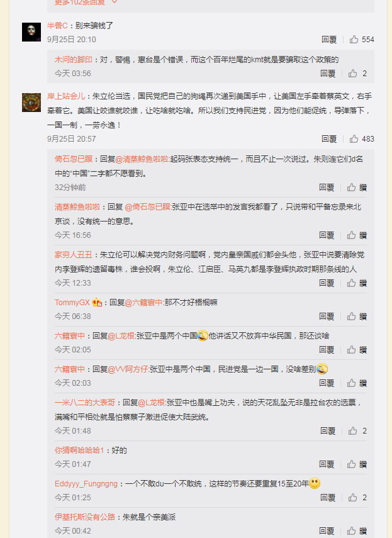The width and height of the screenshot is (392, 538).
Task: Thumbs-up the 今天 16:56 reply by 清蒸鲸鱼啦啦
Action: (351, 235)
